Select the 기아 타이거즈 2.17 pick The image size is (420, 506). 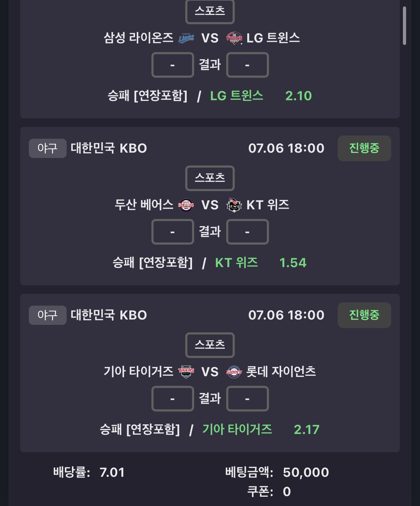(261, 429)
